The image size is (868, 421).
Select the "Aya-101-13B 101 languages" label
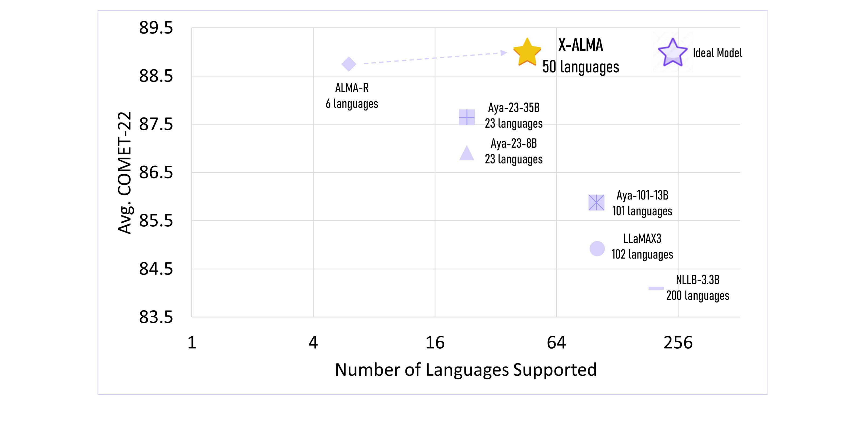click(642, 203)
